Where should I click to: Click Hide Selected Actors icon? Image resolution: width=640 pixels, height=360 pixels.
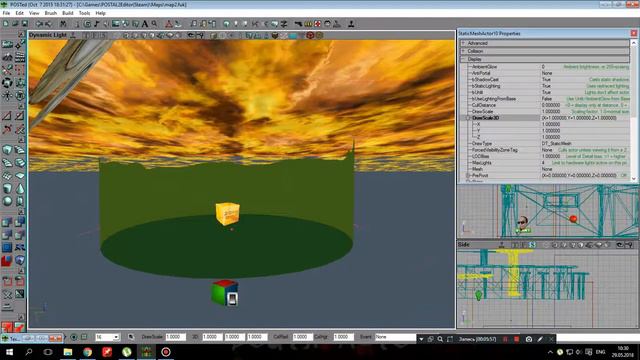point(20,281)
